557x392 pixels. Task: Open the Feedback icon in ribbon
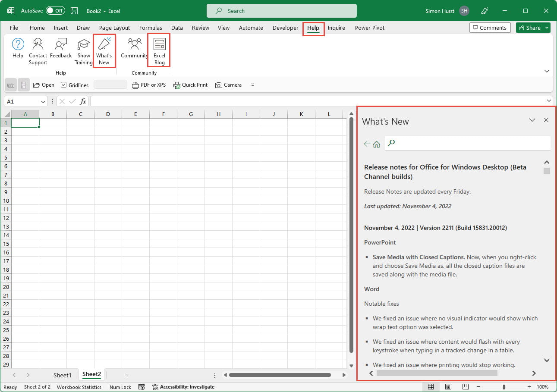61,44
